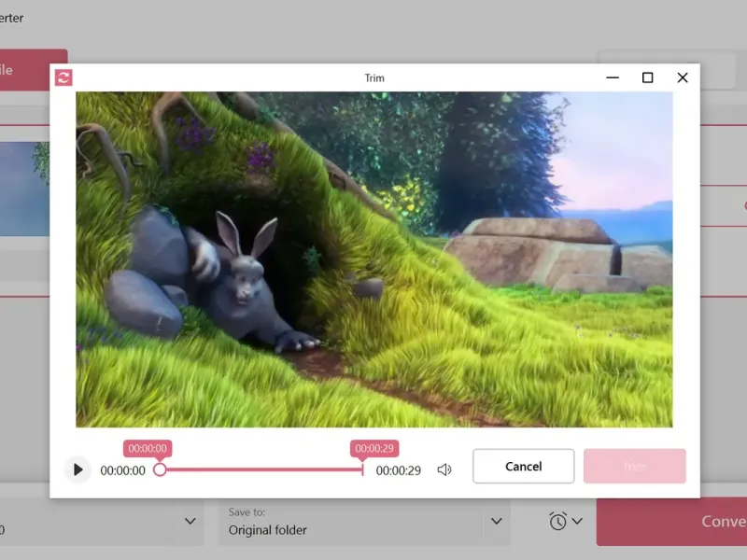Select the trim end handle on timeline
Image resolution: width=747 pixels, height=560 pixels.
click(x=362, y=469)
